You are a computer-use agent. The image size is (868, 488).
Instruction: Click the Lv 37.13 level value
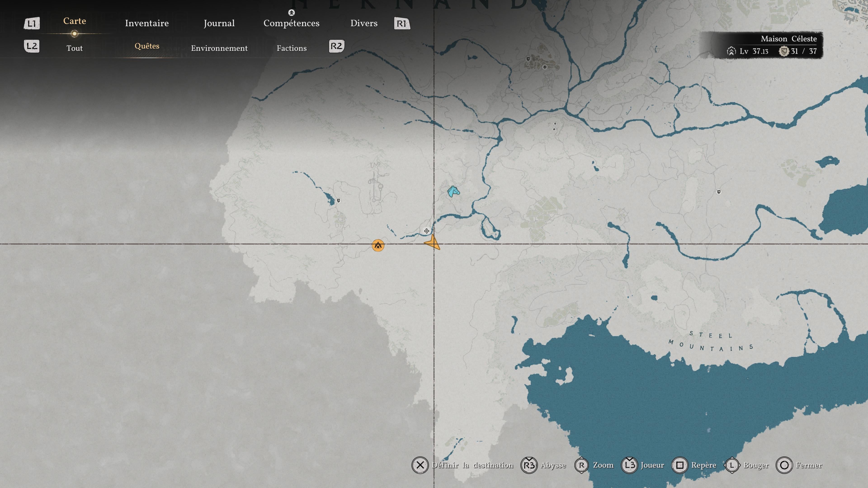pos(754,51)
